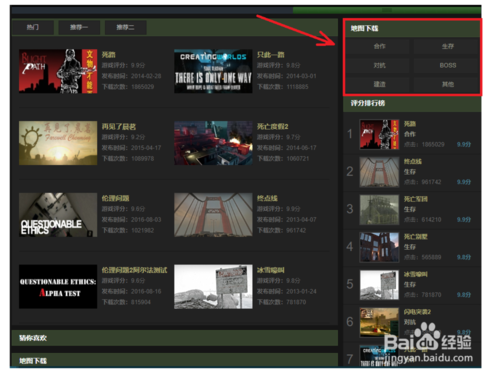Open the 死亡度假2 map thumbnail
500x375 pixels.
pyautogui.click(x=213, y=143)
